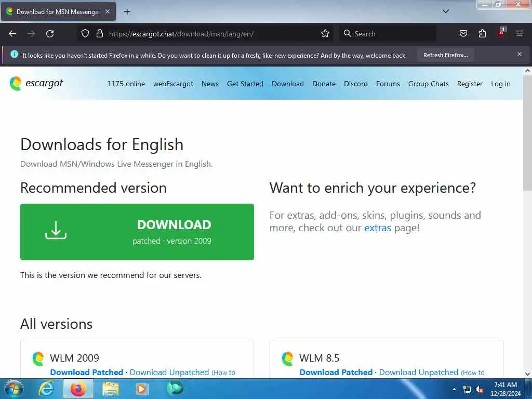The image size is (532, 399).
Task: Open the Forums nav link
Action: tap(388, 84)
